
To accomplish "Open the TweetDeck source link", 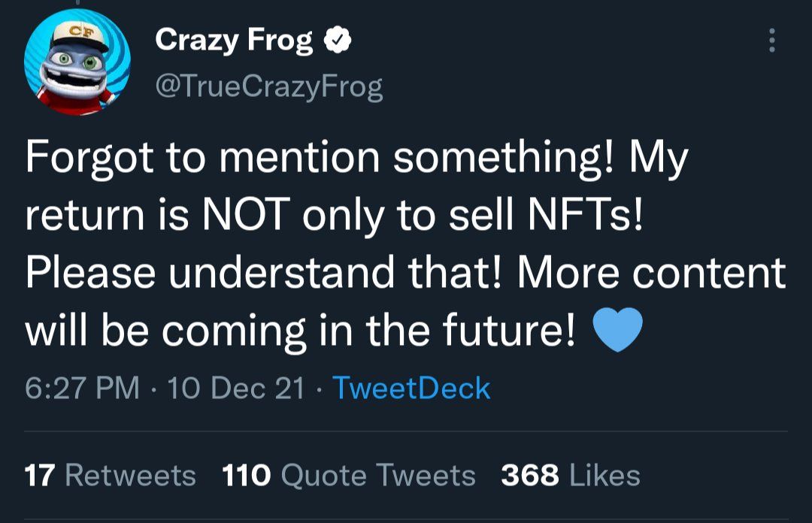I will (412, 388).
